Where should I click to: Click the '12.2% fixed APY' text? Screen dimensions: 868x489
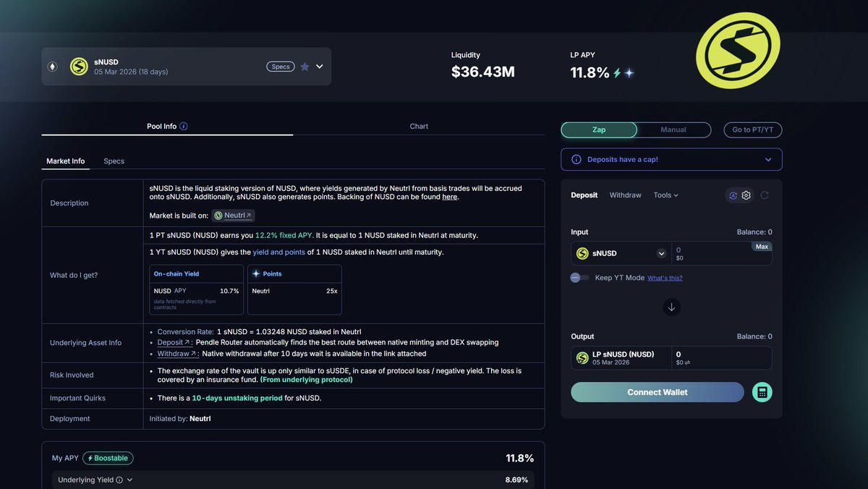coord(284,235)
